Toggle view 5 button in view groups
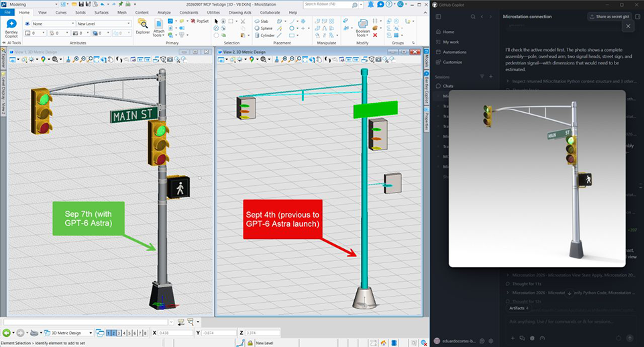 point(129,333)
